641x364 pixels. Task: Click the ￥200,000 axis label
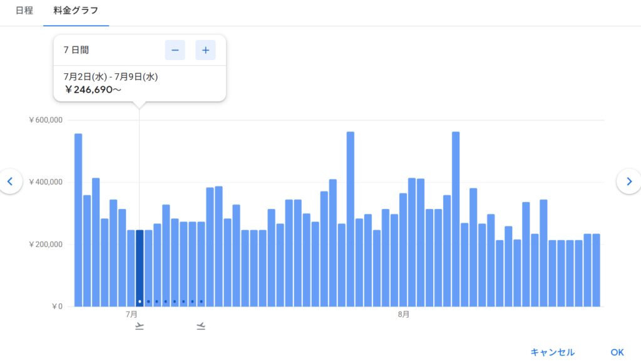tap(45, 245)
